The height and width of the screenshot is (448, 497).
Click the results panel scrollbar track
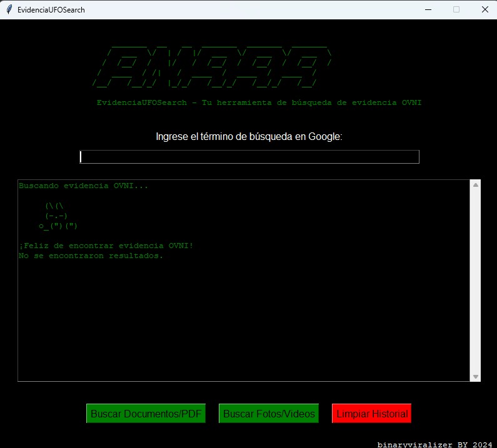[476, 281]
